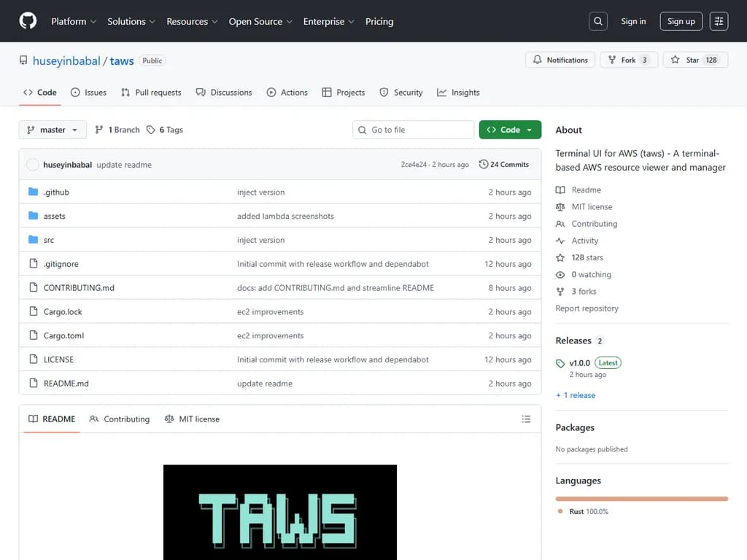Screen dimensions: 747x560
Task: Open the assets folder icon
Action: click(x=32, y=215)
